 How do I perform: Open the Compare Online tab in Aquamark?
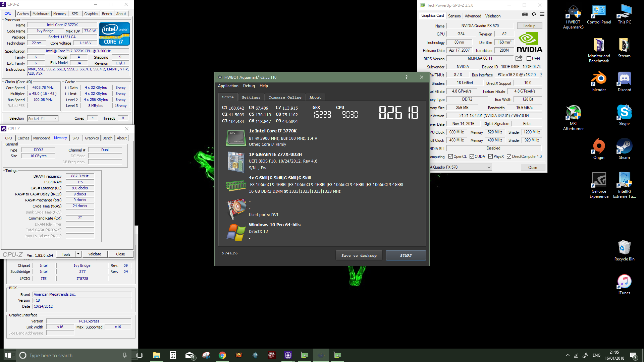click(x=285, y=97)
